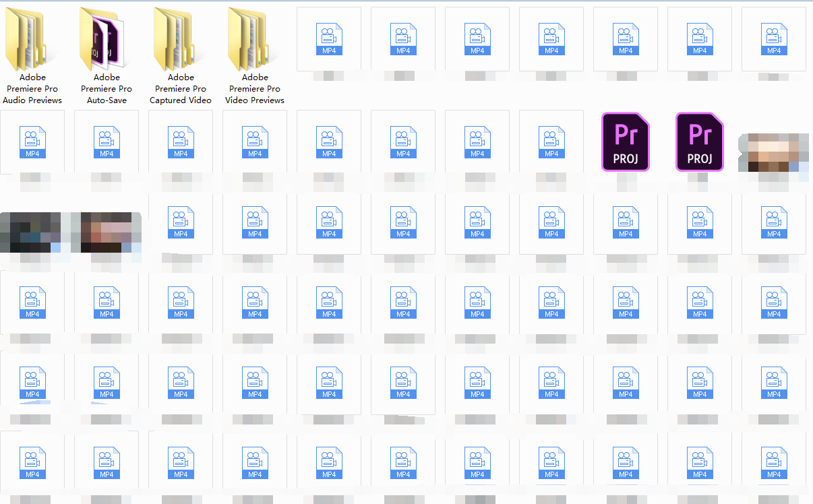Select MP4 file directly above the right PROJ file
The image size is (813, 504).
(700, 39)
